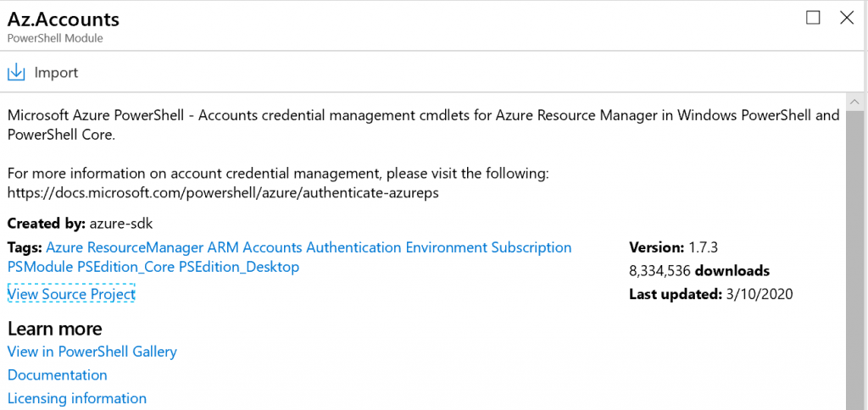Choose the Accounts tag link
Viewport: 868px width, 410px height.
(272, 247)
